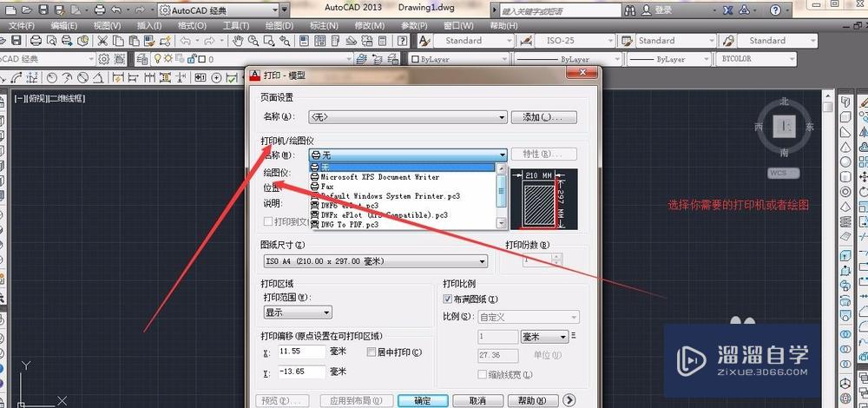Image resolution: width=868 pixels, height=408 pixels.
Task: Open the Properties palette icon
Action: coord(305,41)
